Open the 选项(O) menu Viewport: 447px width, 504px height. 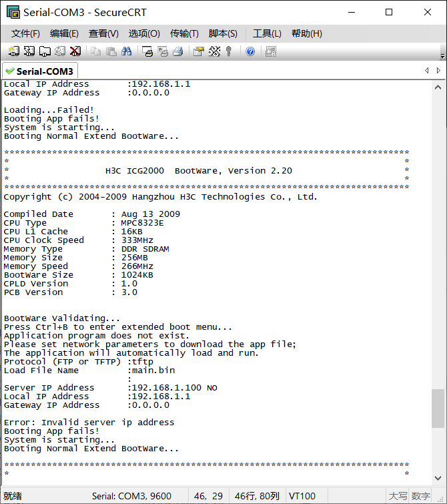[144, 33]
